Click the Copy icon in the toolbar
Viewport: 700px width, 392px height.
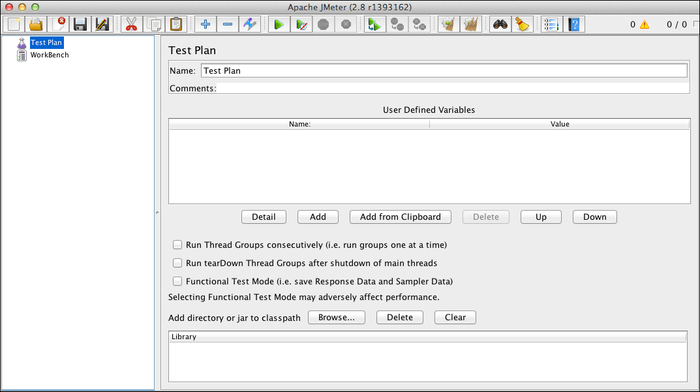pyautogui.click(x=154, y=25)
